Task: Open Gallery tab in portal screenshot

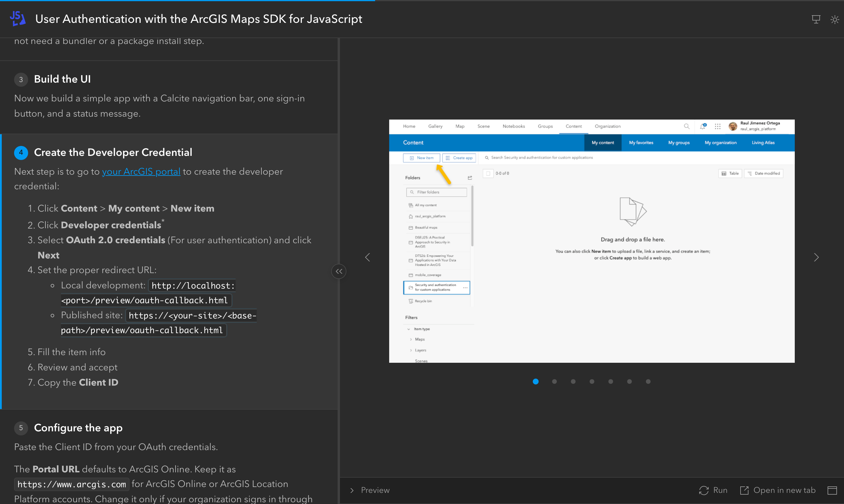Action: click(435, 126)
